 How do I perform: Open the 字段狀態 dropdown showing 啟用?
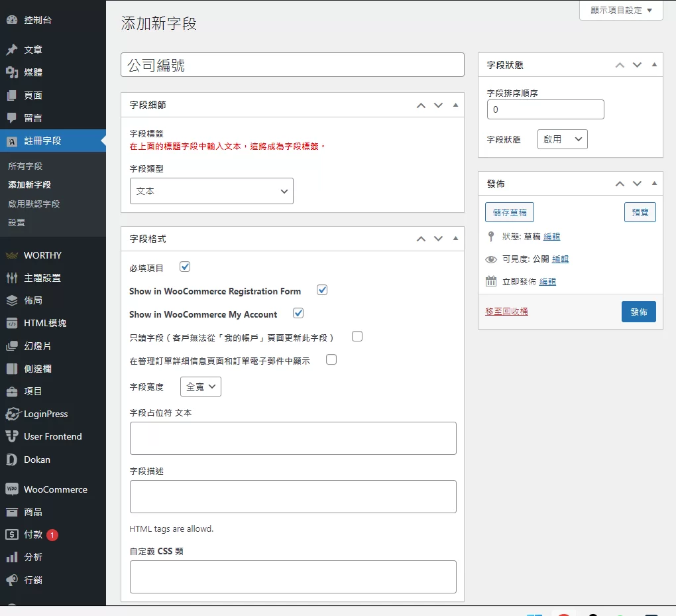click(x=562, y=139)
